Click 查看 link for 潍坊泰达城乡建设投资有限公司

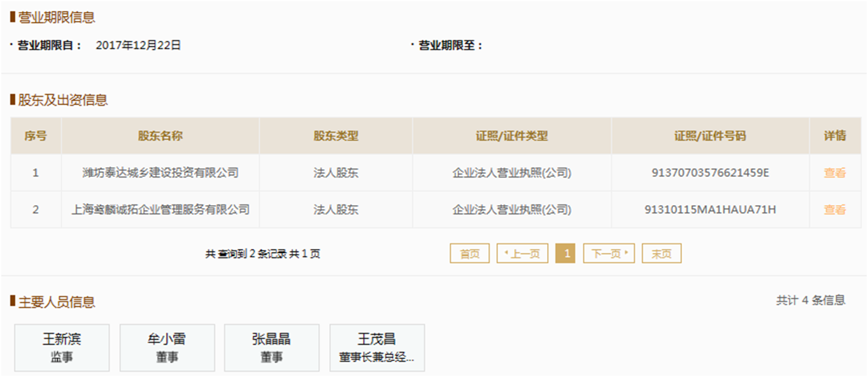pyautogui.click(x=834, y=173)
